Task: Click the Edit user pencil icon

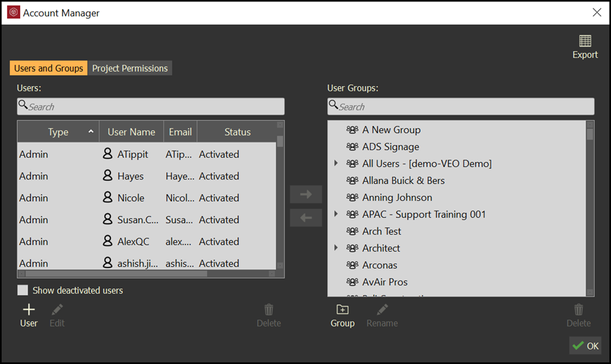Action: coord(57,310)
